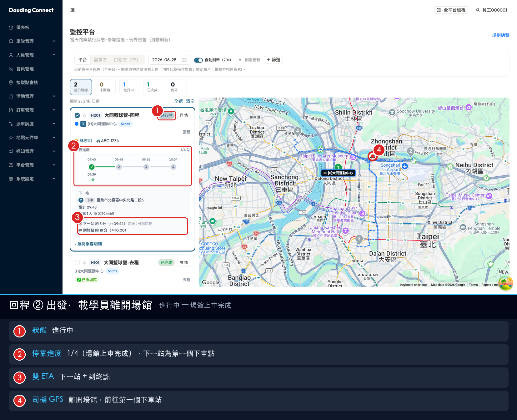Open the date field showing 2026-06-28

169,60
